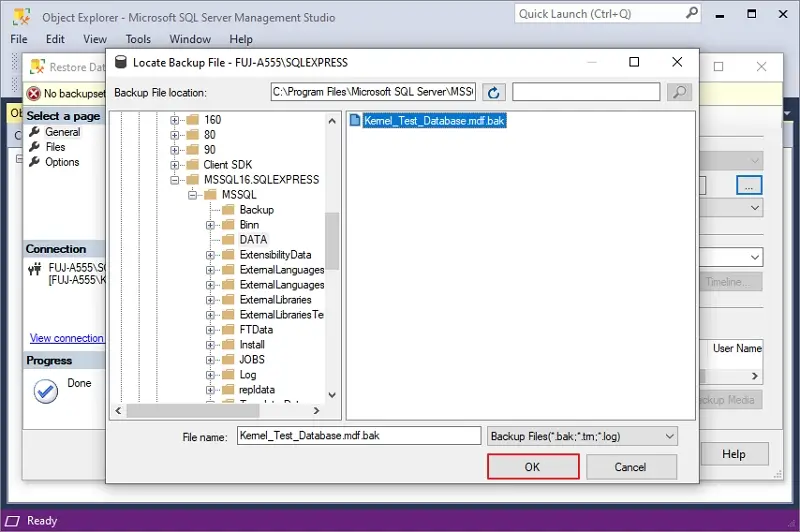Screen dimensions: 800x532
Task: Select the Options page in Restore window
Action: coord(62,162)
